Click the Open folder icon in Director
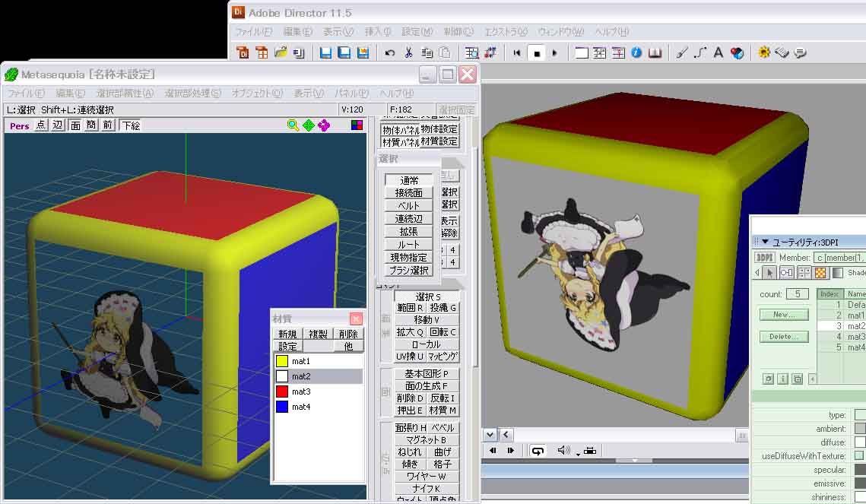The height and width of the screenshot is (504, 866). pyautogui.click(x=281, y=53)
